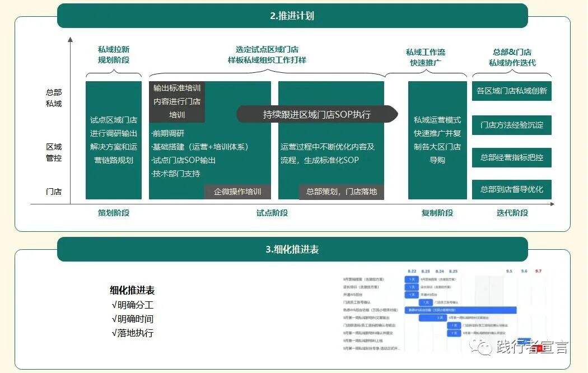This screenshot has height=373, width=588.
Task: Click the "√明确分工" checklist item
Action: coord(132,305)
